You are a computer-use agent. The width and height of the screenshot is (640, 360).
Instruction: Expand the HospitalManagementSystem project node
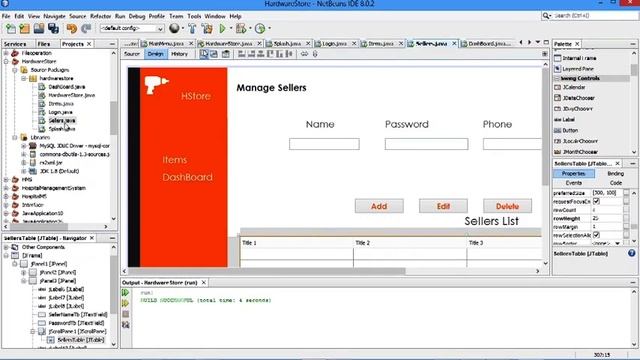click(x=6, y=188)
